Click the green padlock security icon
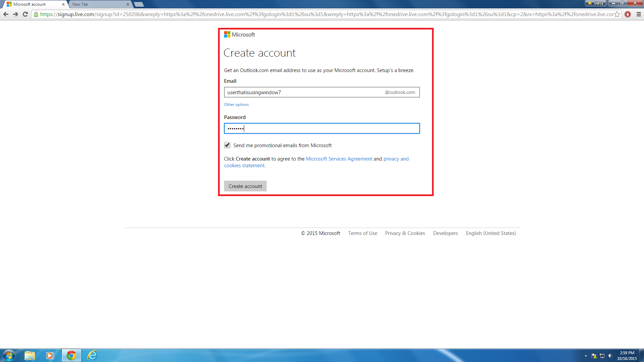 click(x=36, y=14)
